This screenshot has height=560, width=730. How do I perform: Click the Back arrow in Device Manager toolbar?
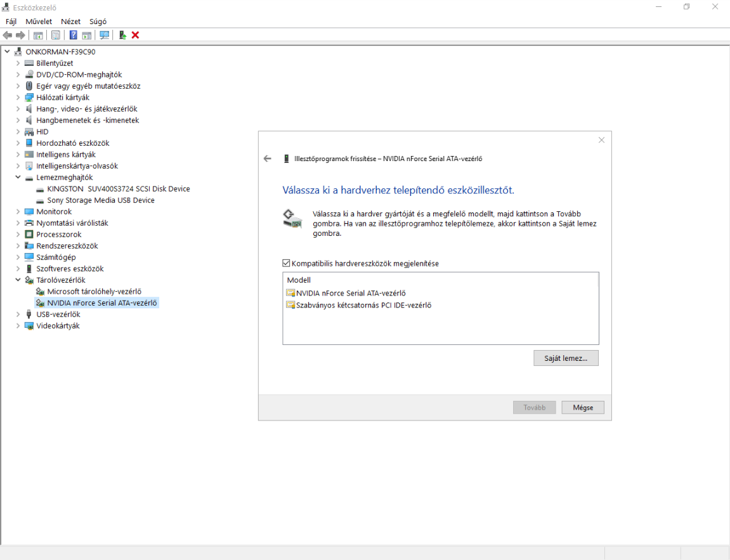tap(8, 36)
